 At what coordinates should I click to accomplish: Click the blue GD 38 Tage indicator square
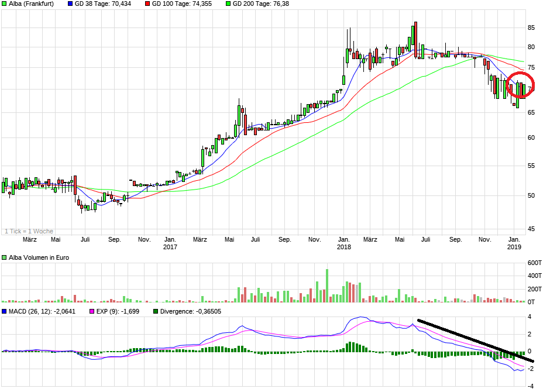[x=70, y=5]
